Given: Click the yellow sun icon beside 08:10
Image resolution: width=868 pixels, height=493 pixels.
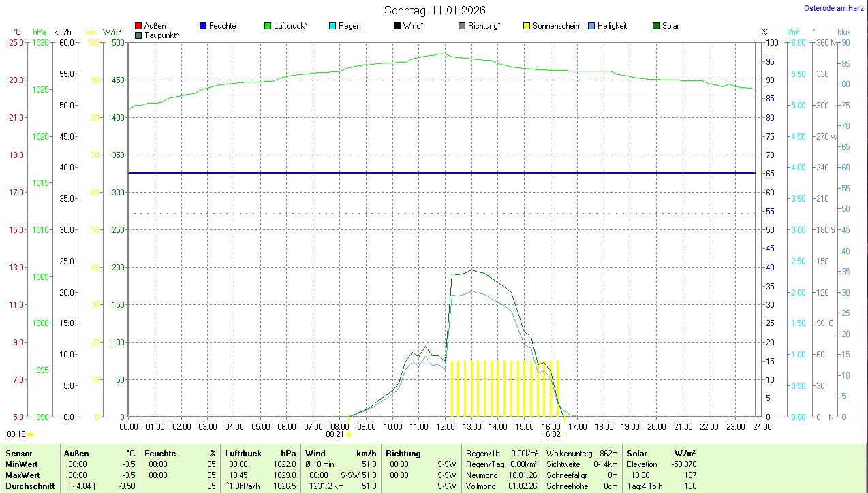Looking at the screenshot, I should coord(30,434).
